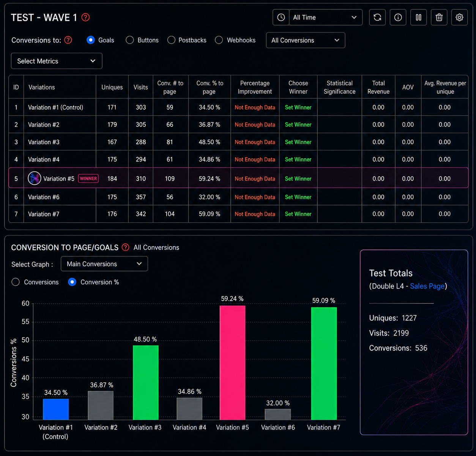Click the gray Variation #4 chart bar
Image resolution: width=476 pixels, height=456 pixels.
pos(189,409)
